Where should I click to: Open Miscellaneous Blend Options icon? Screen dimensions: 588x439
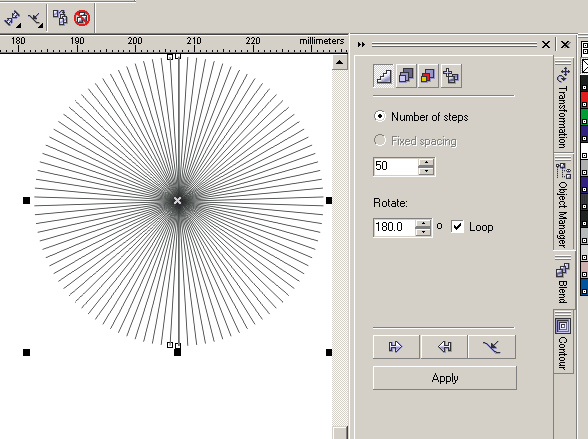(x=451, y=76)
